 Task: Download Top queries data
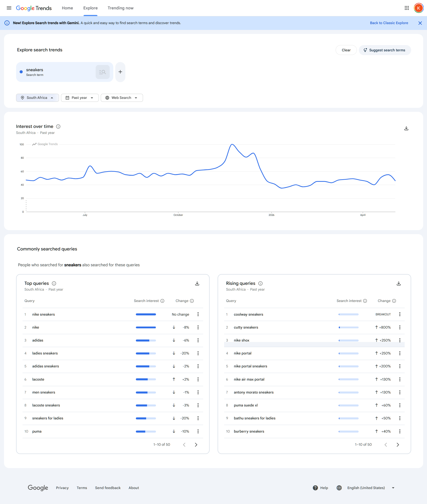[197, 283]
